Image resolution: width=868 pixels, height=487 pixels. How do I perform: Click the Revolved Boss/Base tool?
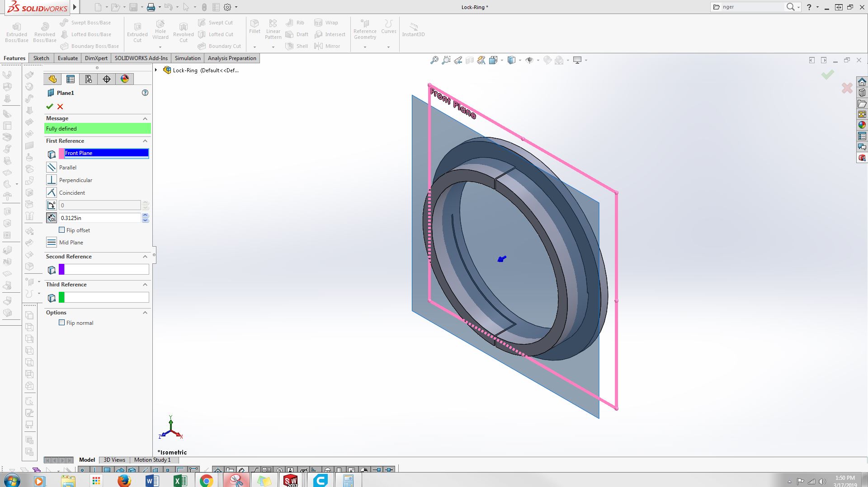44,33
